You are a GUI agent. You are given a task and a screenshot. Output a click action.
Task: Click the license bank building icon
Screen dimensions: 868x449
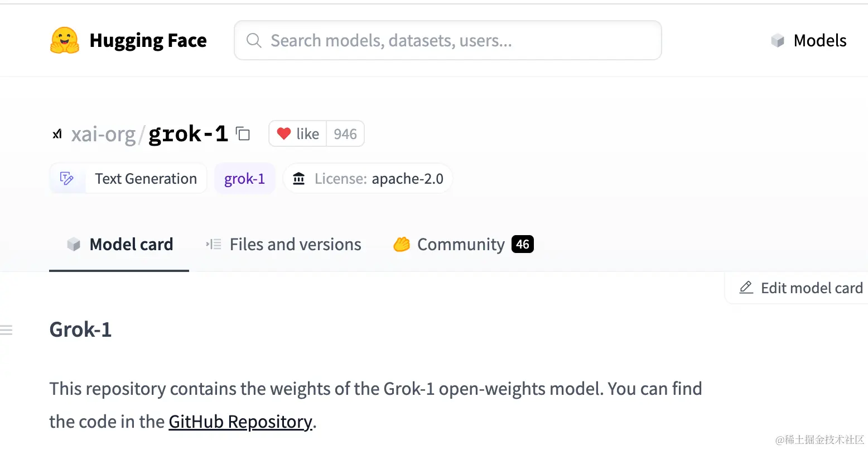[299, 179]
